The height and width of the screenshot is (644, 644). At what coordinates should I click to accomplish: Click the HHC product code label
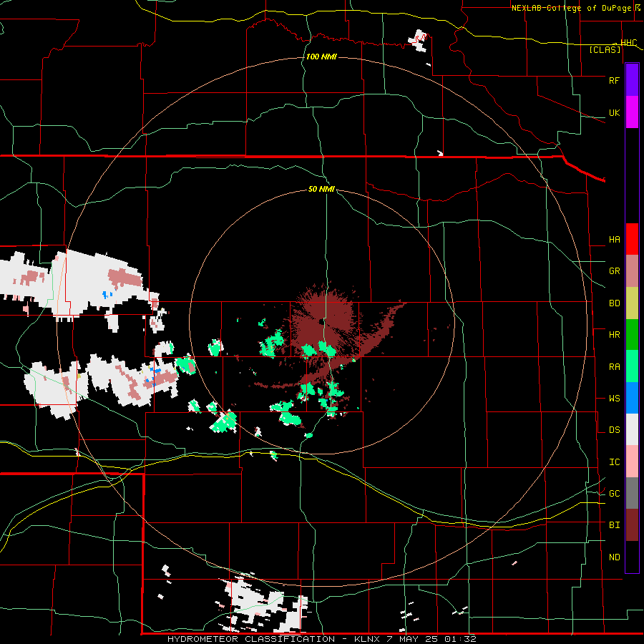click(628, 43)
